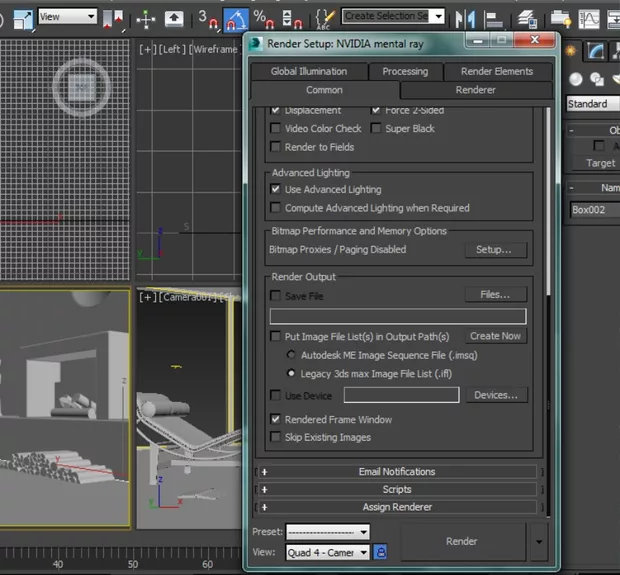This screenshot has width=620, height=575.
Task: Enable the Super Black checkbox
Action: 376,128
